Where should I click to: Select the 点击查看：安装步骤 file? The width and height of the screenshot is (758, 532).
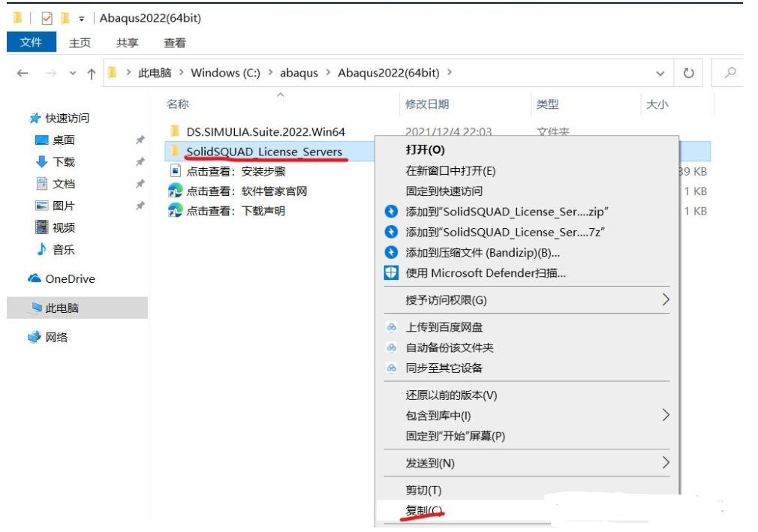coord(236,172)
